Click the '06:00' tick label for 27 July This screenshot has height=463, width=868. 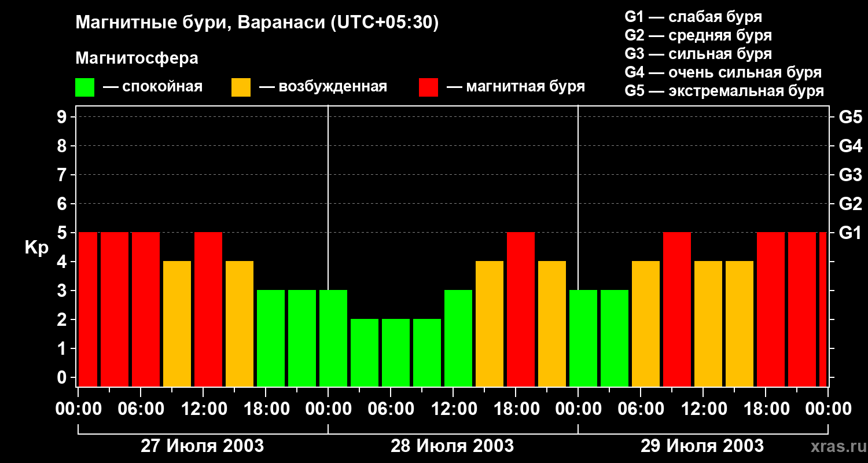[141, 409]
